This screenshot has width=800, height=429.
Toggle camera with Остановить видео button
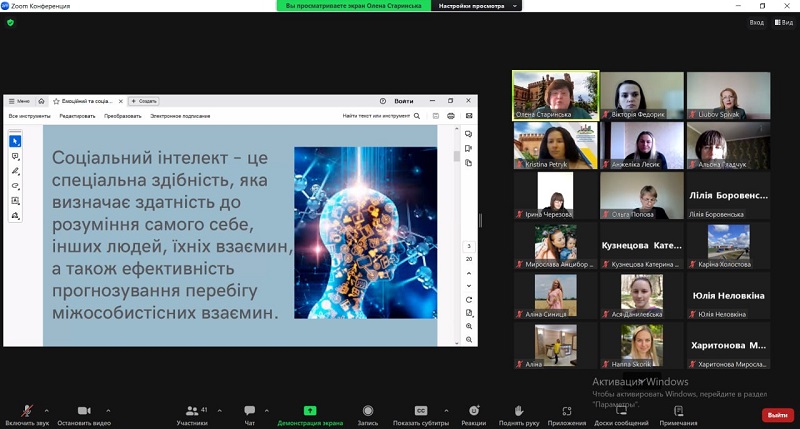click(83, 412)
